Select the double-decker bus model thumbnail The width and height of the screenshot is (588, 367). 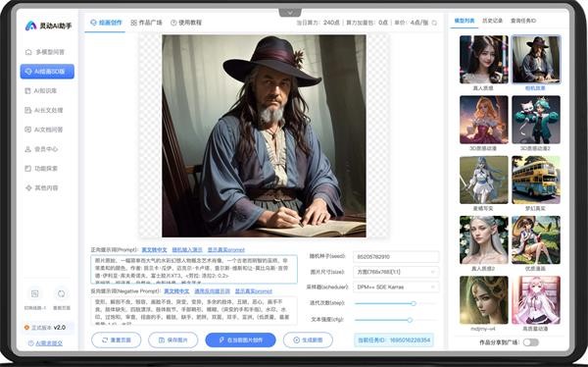536,180
